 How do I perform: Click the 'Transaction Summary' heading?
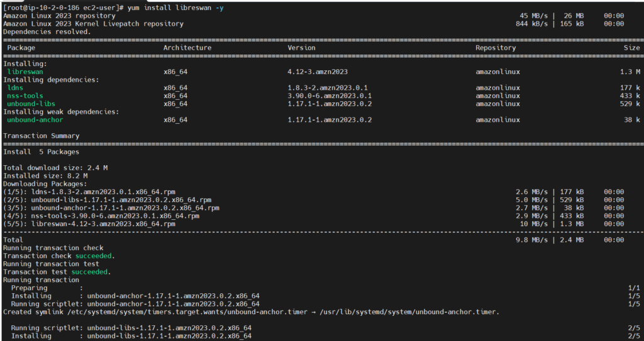[41, 136]
